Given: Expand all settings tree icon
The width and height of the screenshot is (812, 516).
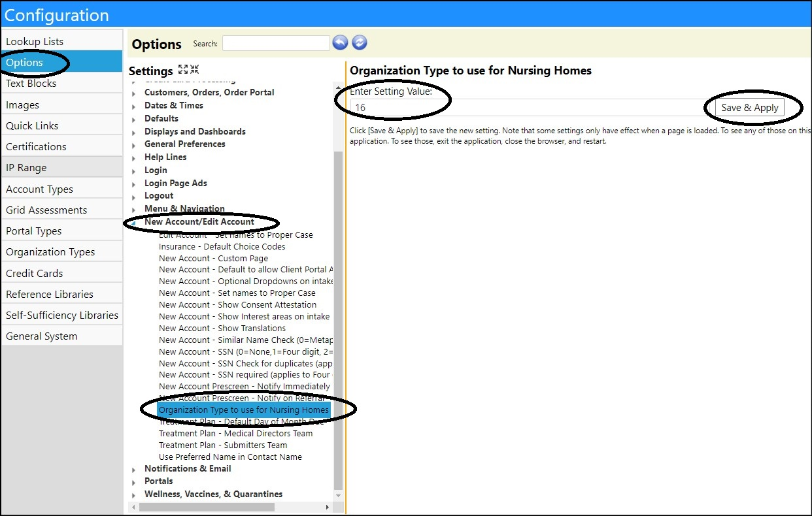Looking at the screenshot, I should click(183, 69).
